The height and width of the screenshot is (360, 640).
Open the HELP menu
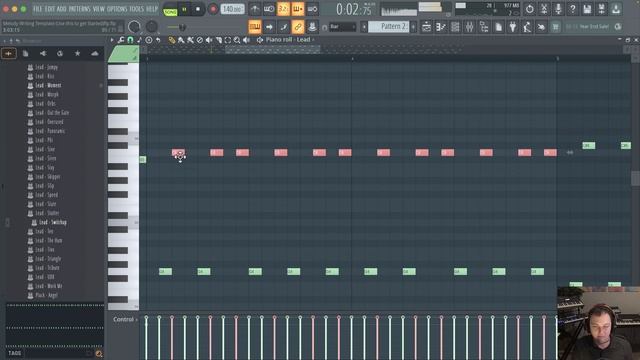pos(152,9)
